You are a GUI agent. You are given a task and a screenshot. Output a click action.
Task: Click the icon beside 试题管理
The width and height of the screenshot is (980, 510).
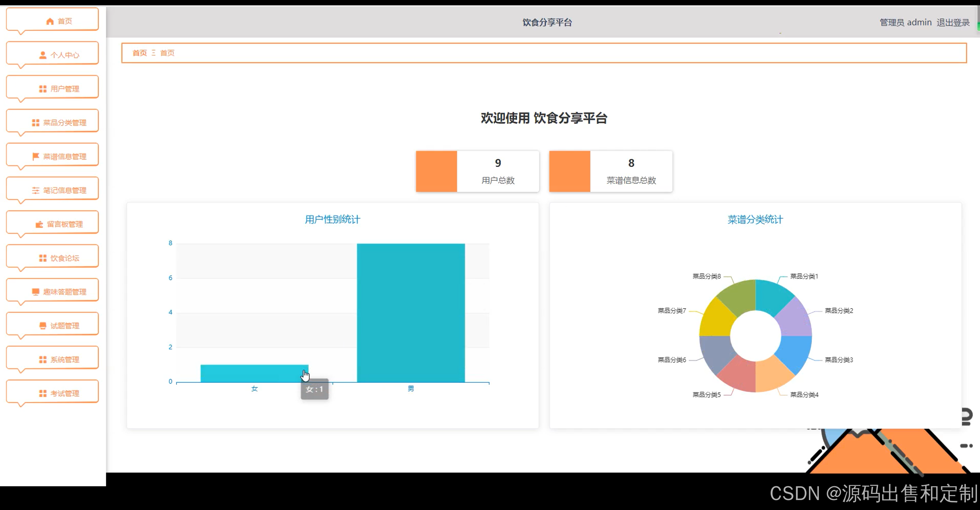pos(43,326)
